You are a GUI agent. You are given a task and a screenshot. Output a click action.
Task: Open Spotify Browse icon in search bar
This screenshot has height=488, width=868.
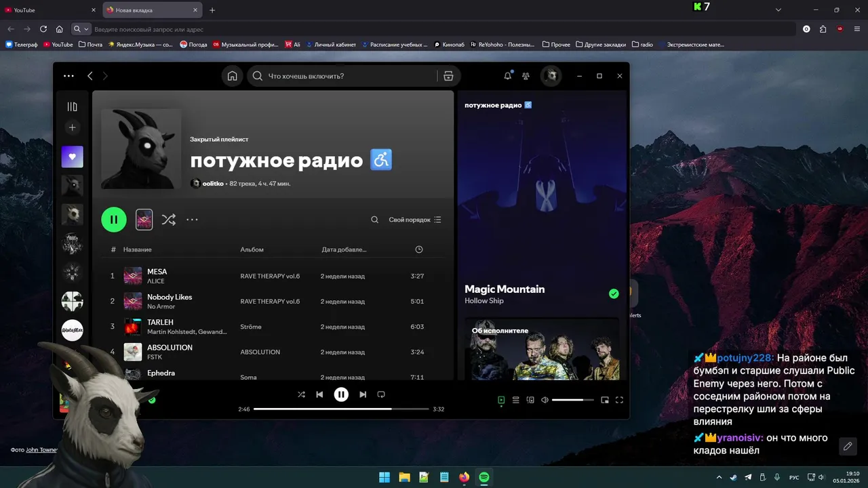pyautogui.click(x=448, y=76)
